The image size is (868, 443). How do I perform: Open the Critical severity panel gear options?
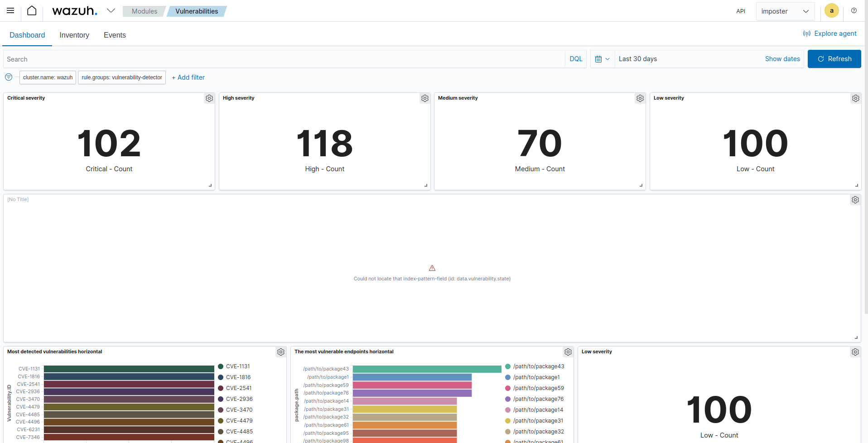209,98
